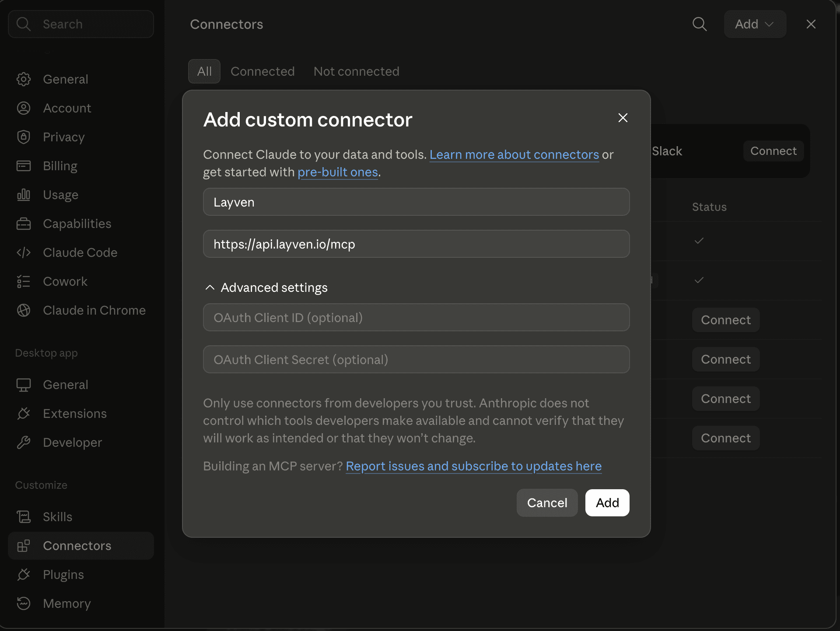Focus the URL field with api.layven.io/mcp

[416, 244]
